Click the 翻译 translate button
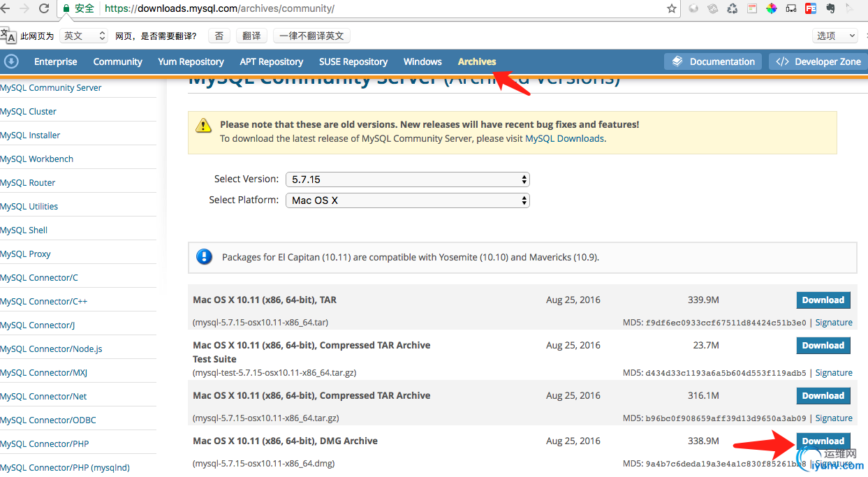Image resolution: width=868 pixels, height=477 pixels. tap(251, 36)
